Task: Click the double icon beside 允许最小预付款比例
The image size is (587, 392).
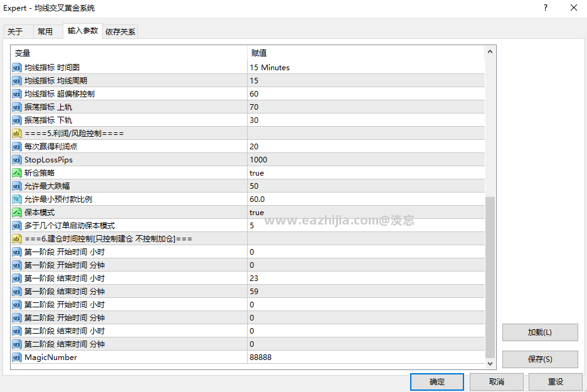Action: click(16, 199)
